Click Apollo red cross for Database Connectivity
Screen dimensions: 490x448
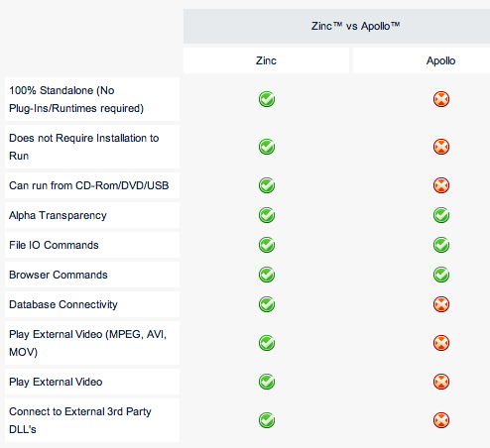(441, 304)
